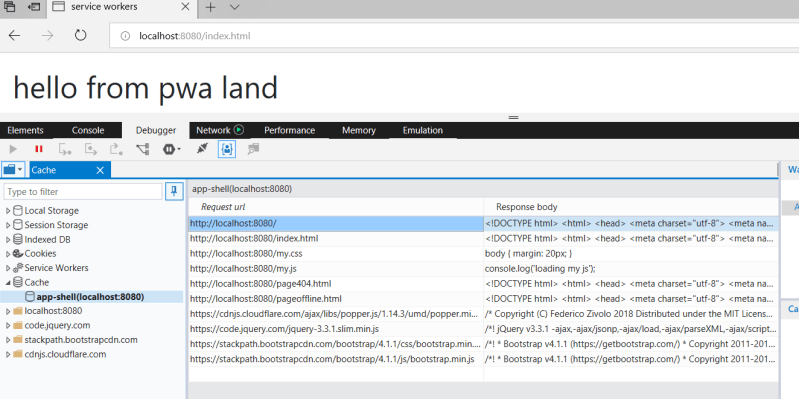Select the http://localhost:8080/ row

483,224
